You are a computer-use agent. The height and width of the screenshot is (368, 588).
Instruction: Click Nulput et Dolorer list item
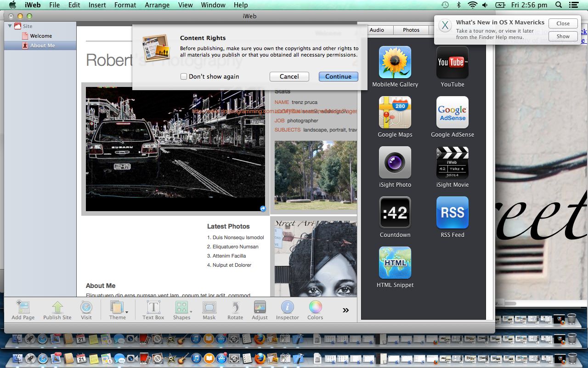click(x=229, y=265)
